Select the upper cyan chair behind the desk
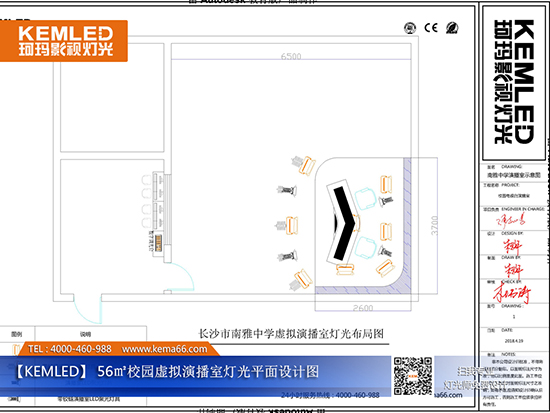The height and width of the screenshot is (413, 550). point(365,199)
